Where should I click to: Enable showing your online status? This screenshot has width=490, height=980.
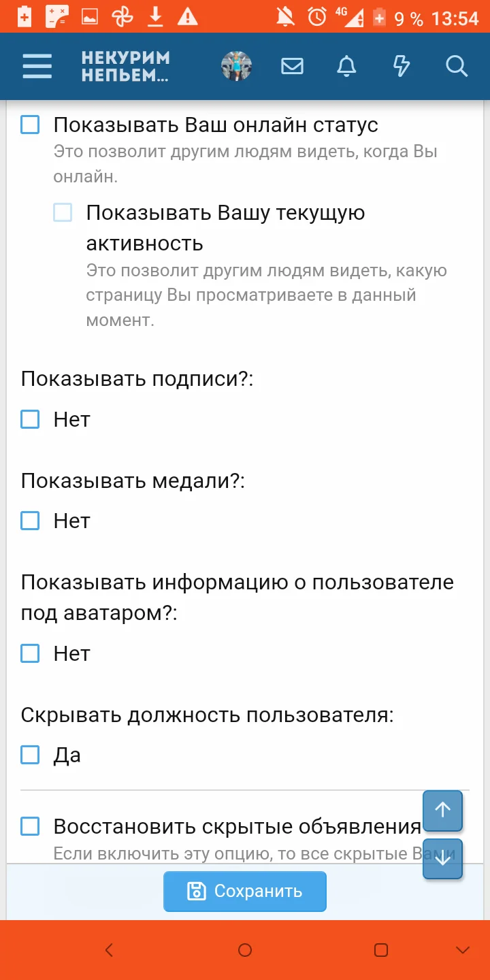tap(29, 125)
